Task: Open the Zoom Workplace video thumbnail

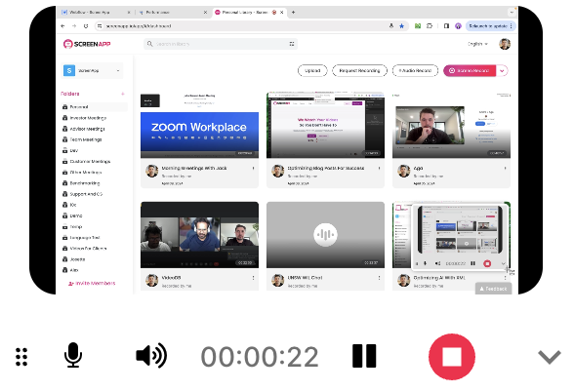Action: coord(199,126)
